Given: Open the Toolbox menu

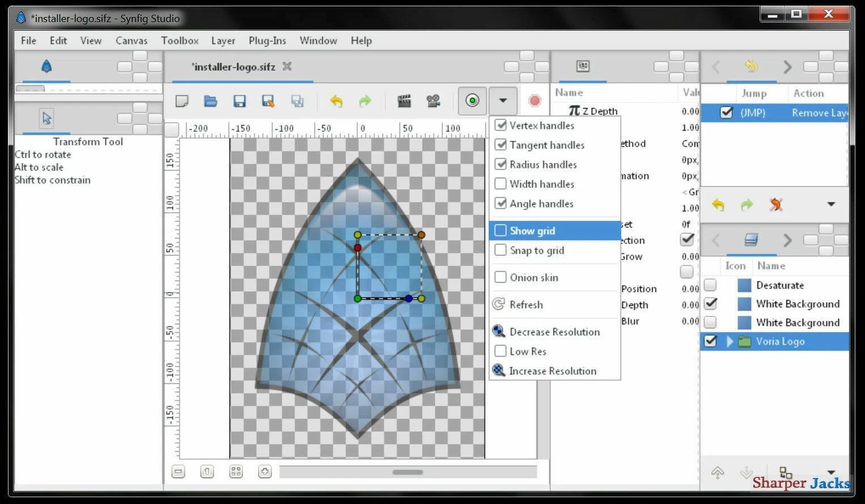Looking at the screenshot, I should pos(180,41).
